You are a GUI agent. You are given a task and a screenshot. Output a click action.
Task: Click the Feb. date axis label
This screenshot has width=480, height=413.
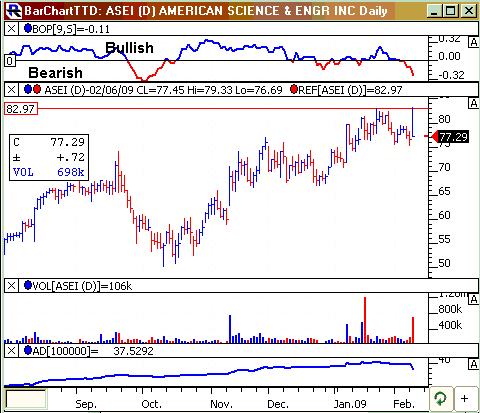(x=404, y=404)
